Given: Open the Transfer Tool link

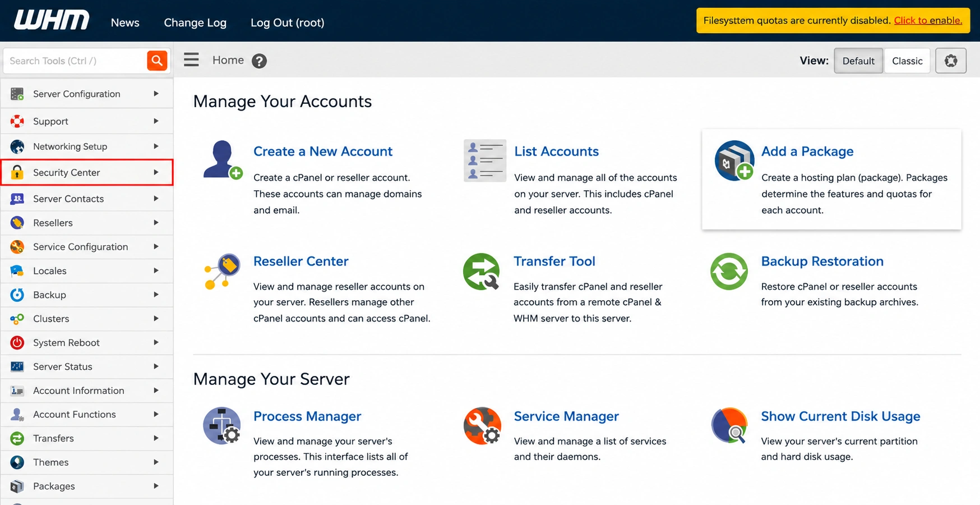Looking at the screenshot, I should point(554,261).
